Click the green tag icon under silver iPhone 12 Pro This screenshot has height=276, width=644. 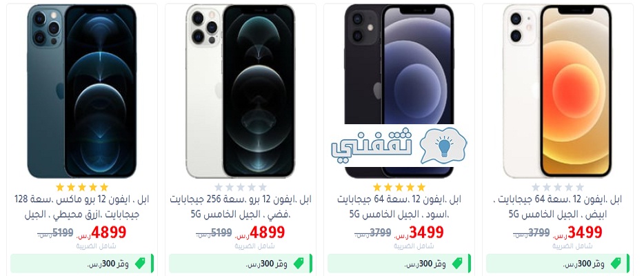pos(299,264)
